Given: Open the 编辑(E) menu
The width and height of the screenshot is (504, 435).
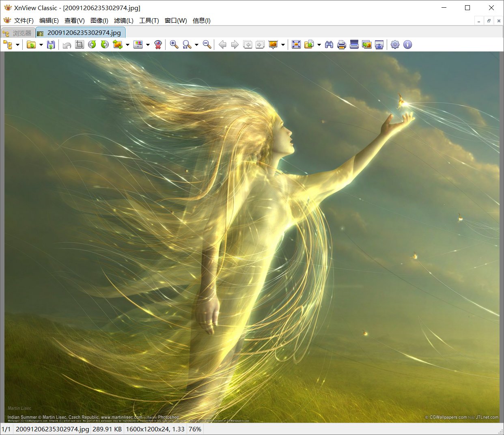Looking at the screenshot, I should pyautogui.click(x=49, y=21).
